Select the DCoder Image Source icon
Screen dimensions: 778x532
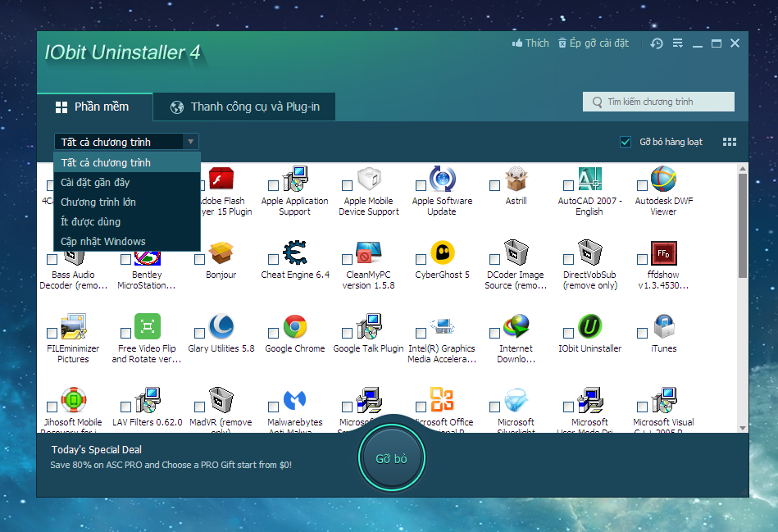[x=516, y=252]
